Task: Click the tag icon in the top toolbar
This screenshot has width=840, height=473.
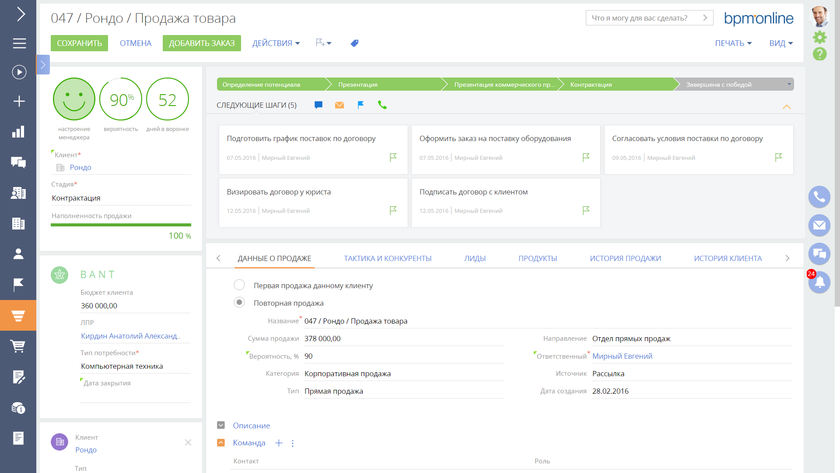Action: [x=354, y=44]
